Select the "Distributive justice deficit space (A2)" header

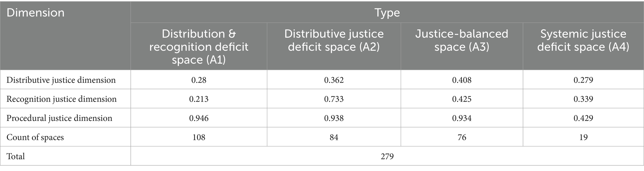334,40
